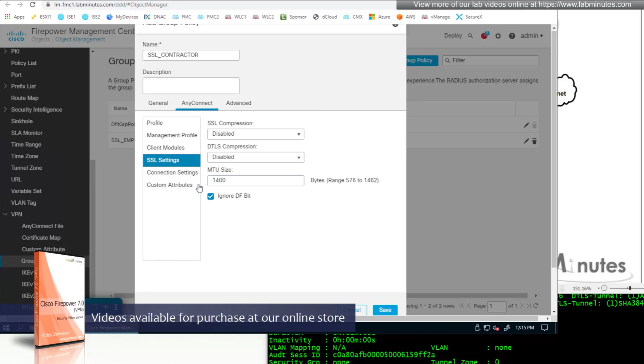Refresh the group policy table
Screen dimensions: 644x364
536,306
